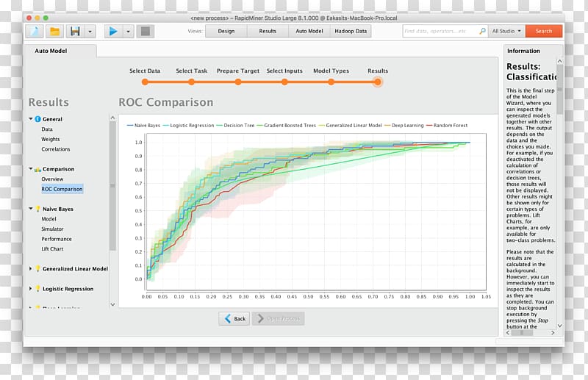The image size is (588, 380).
Task: Open the All Studio search scope dropdown
Action: click(506, 31)
